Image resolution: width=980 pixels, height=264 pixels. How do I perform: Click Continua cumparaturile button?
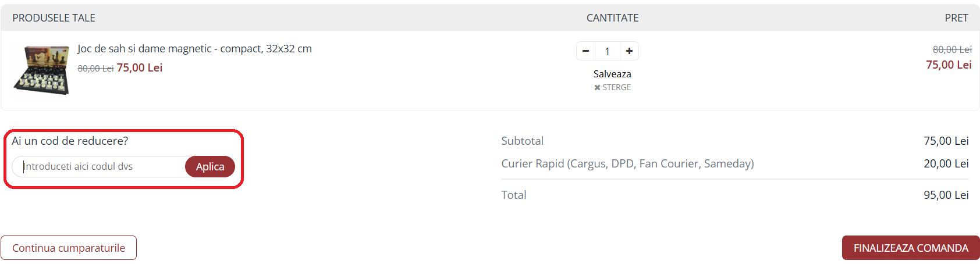[x=69, y=248]
